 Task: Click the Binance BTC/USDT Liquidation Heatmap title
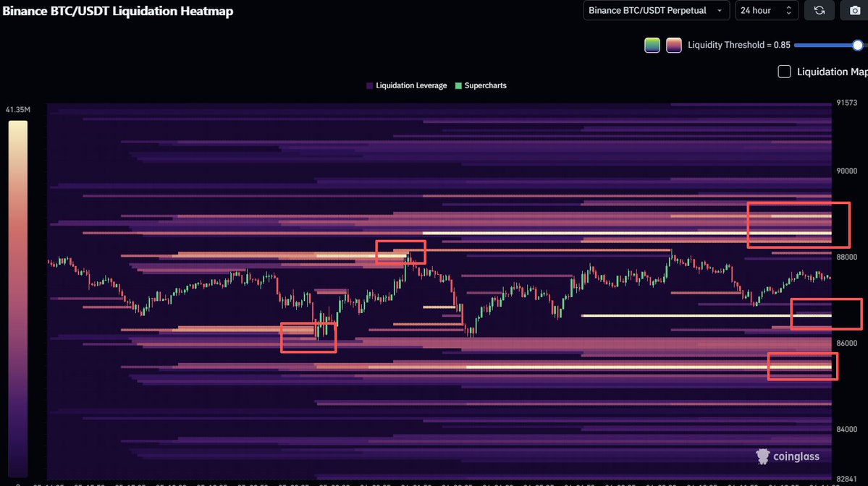tap(117, 11)
